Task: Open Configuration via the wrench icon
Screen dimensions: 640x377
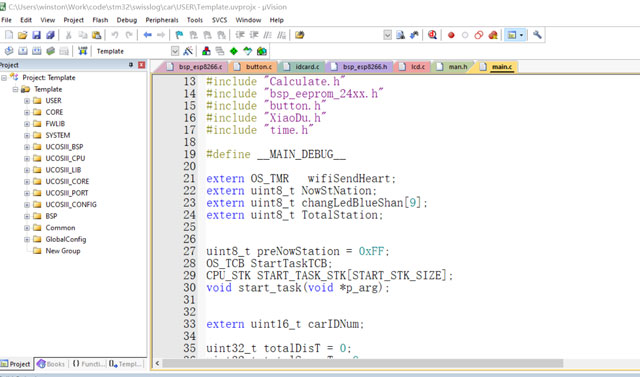Action: (537, 35)
